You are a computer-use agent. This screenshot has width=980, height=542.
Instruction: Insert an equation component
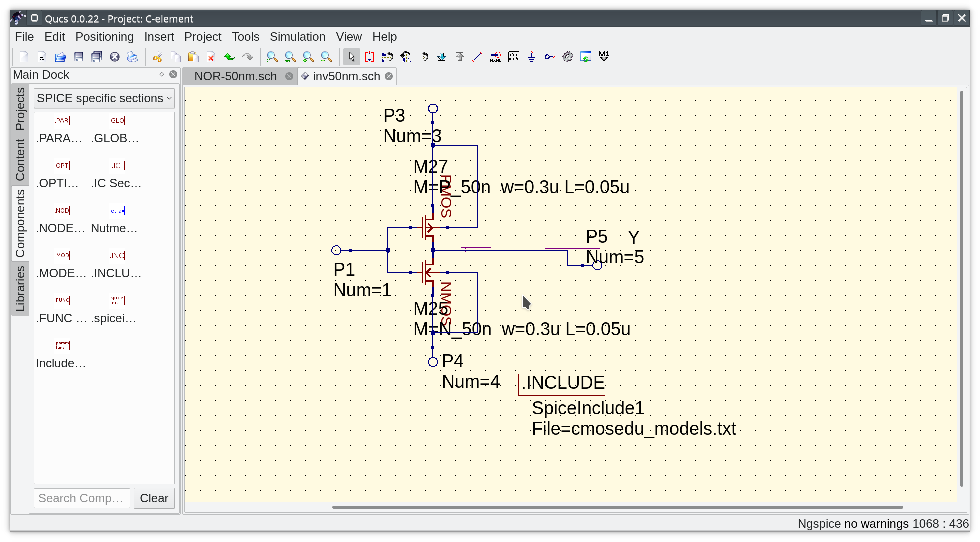pos(513,56)
